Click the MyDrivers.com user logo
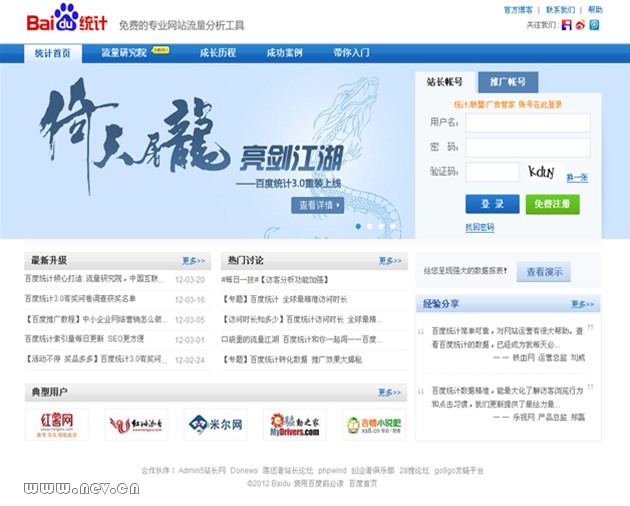630x506 pixels. coord(295,424)
